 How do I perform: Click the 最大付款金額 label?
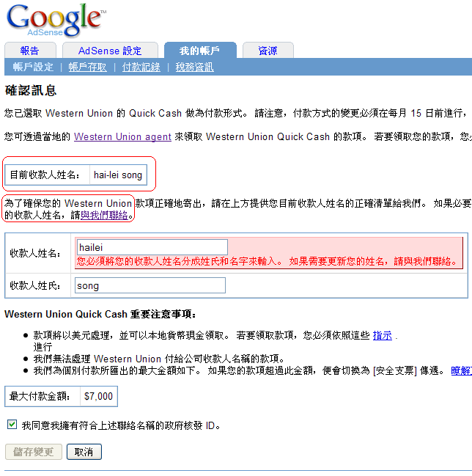point(40,397)
